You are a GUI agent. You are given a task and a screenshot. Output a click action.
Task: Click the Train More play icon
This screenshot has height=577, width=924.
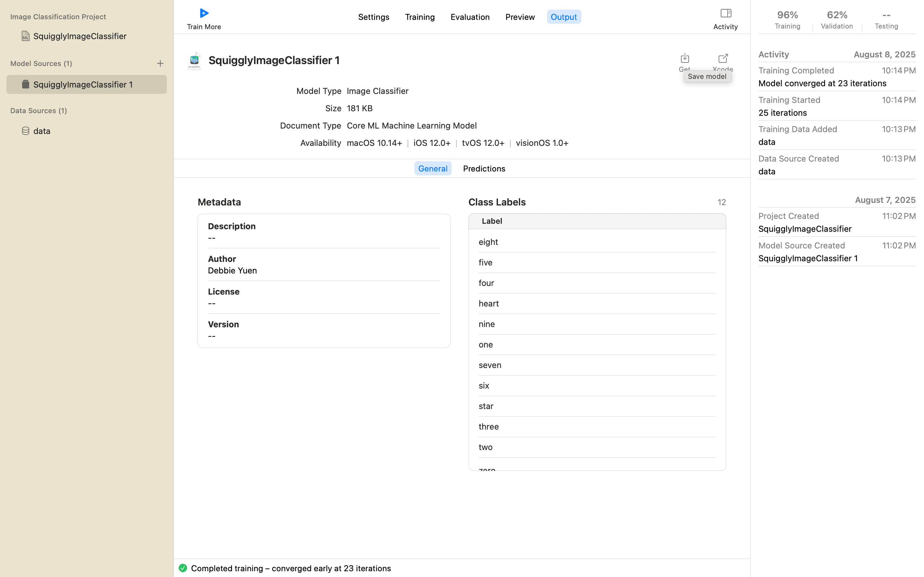tap(204, 13)
